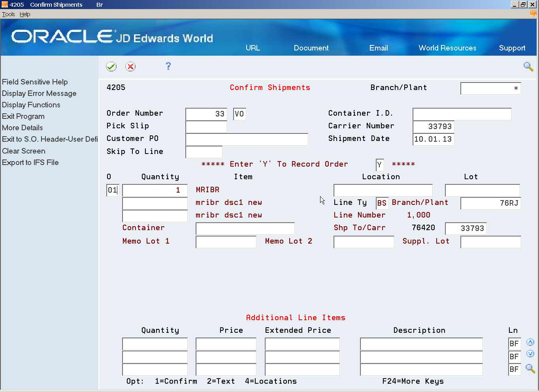Screen dimensions: 539x392
Task: Click the 1=Confirm option text
Action: point(176,381)
